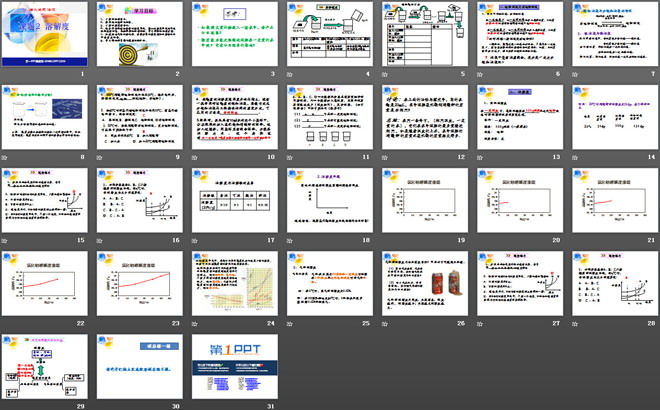Choose slide 8 with the ocean photo
The width and height of the screenshot is (660, 410).
click(47, 121)
